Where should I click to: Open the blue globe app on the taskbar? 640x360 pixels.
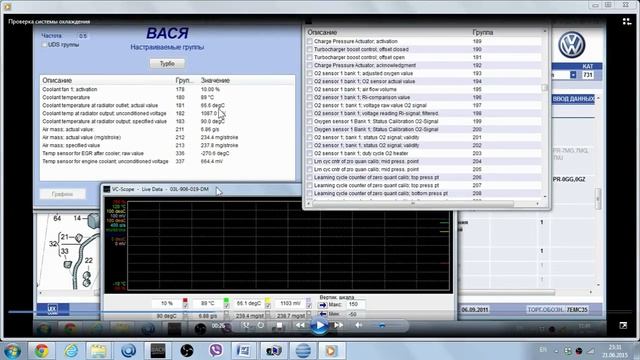point(303,351)
